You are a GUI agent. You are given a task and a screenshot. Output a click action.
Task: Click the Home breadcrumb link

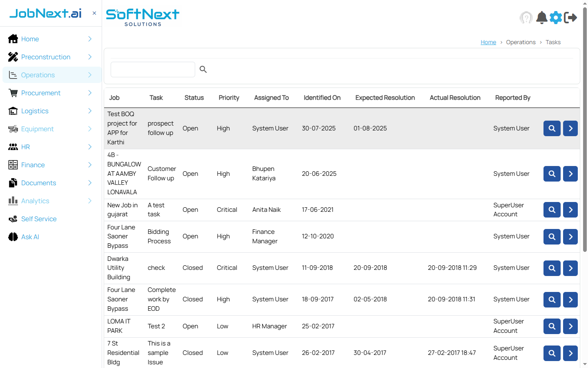point(488,42)
